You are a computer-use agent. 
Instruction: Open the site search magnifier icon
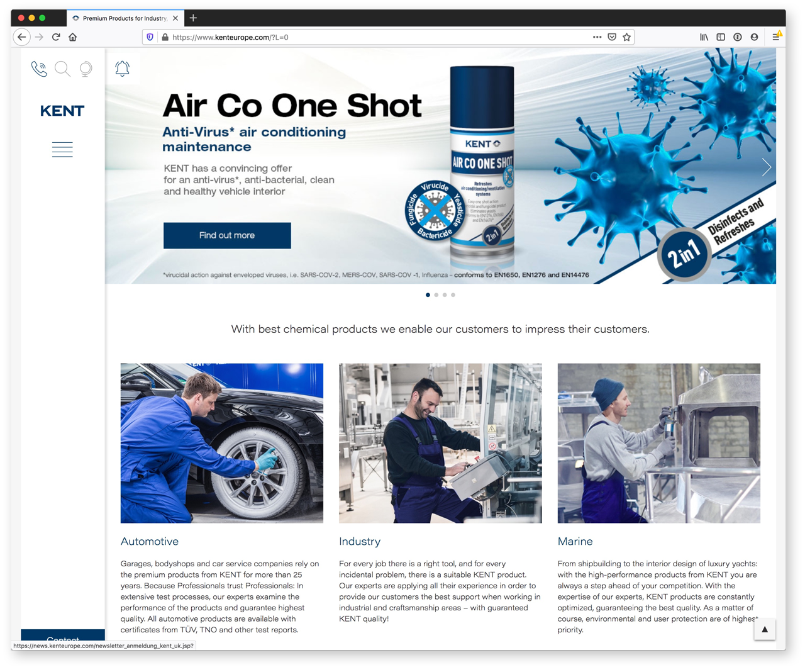click(x=62, y=69)
